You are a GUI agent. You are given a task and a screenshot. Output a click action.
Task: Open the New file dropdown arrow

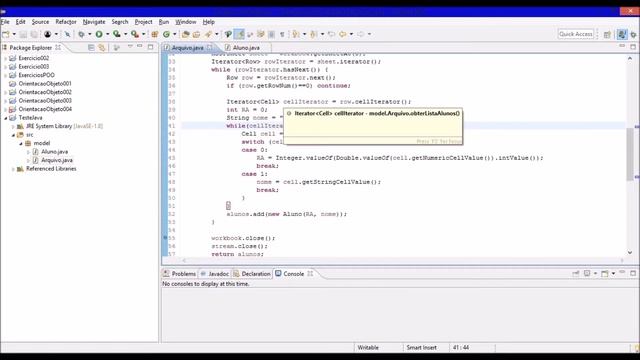coord(14,34)
